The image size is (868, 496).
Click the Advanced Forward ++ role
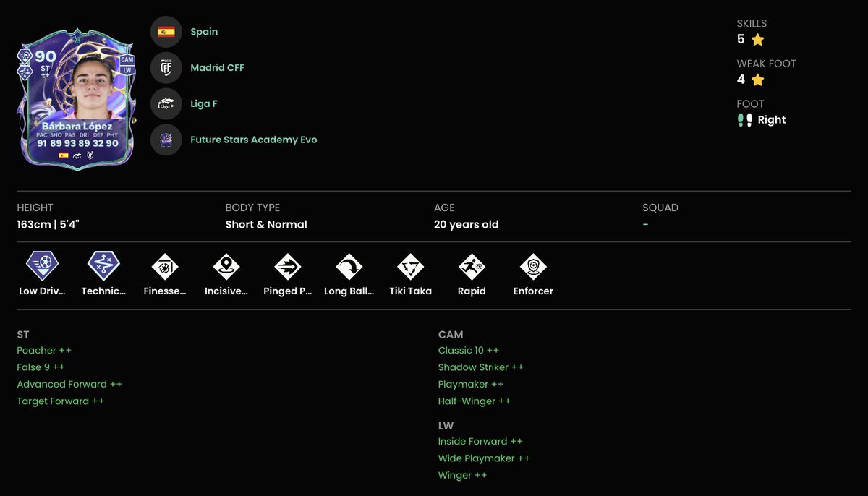click(69, 384)
